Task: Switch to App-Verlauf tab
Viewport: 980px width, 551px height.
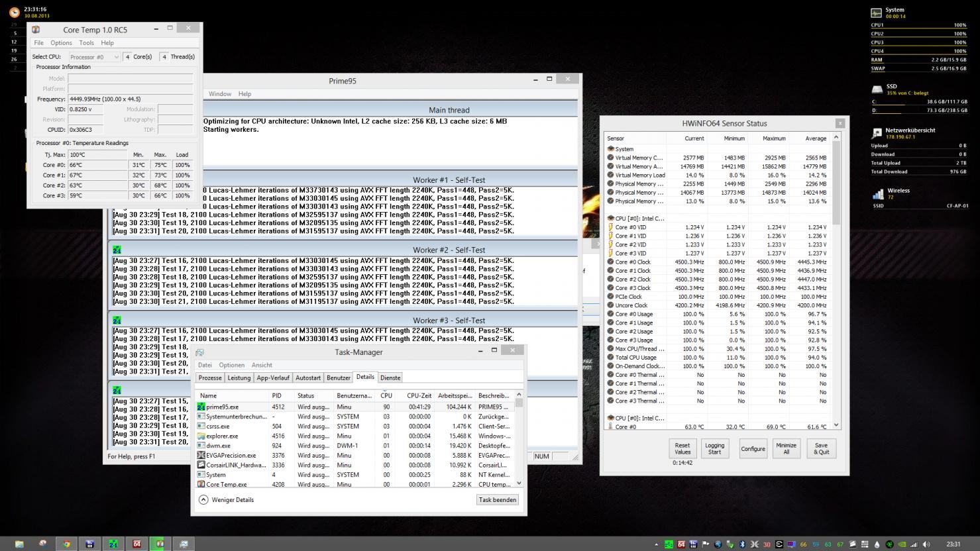Action: tap(273, 377)
